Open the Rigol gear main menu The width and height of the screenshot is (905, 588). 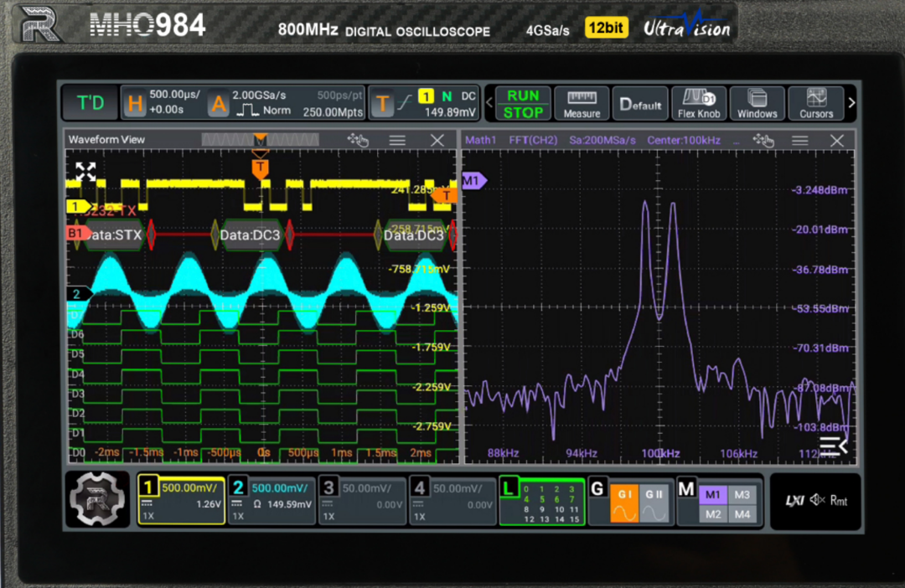(x=97, y=498)
